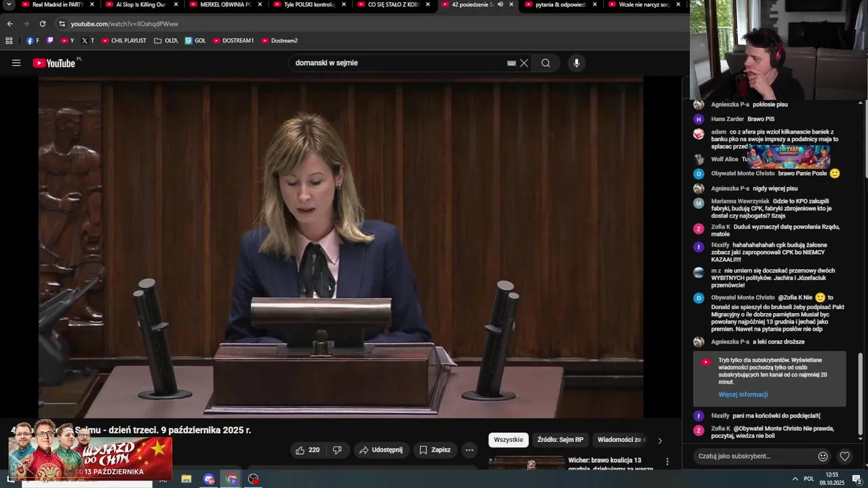Open the DOSTREAM1 bookmark

(233, 41)
